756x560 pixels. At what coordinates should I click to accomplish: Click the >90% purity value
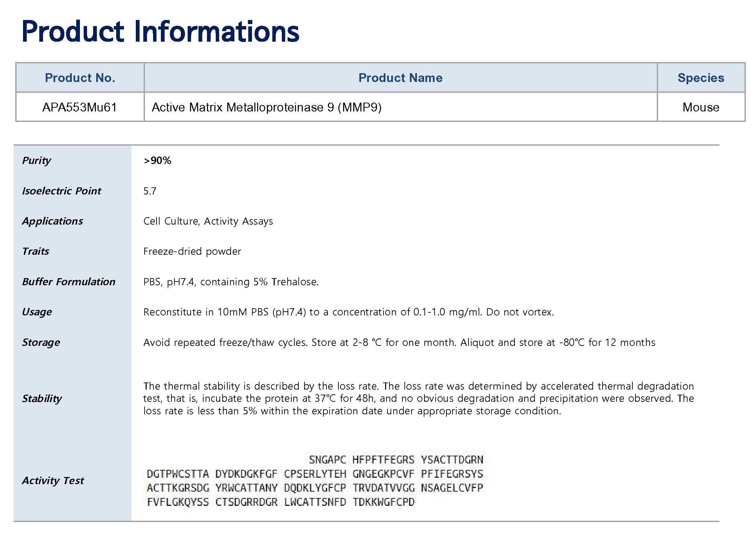157,160
